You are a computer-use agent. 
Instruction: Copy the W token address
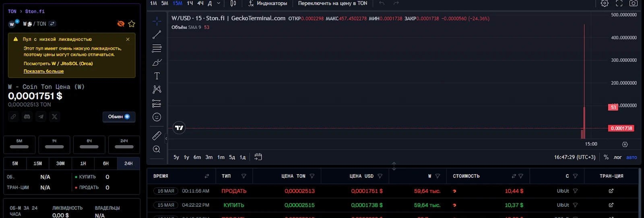point(30,24)
